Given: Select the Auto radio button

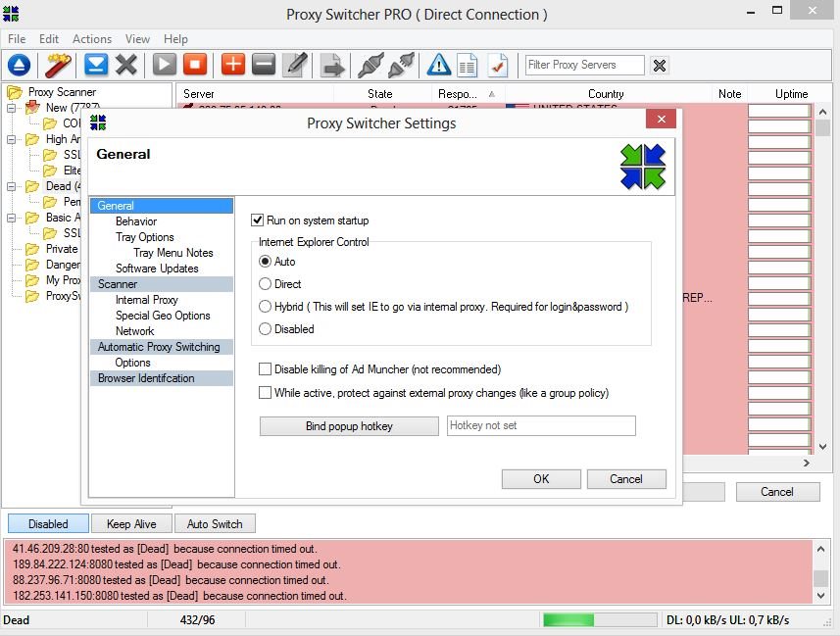Looking at the screenshot, I should [265, 262].
